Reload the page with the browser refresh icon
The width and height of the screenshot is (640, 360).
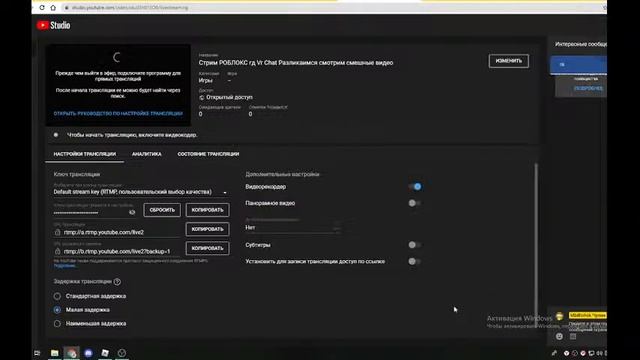(42, 7)
